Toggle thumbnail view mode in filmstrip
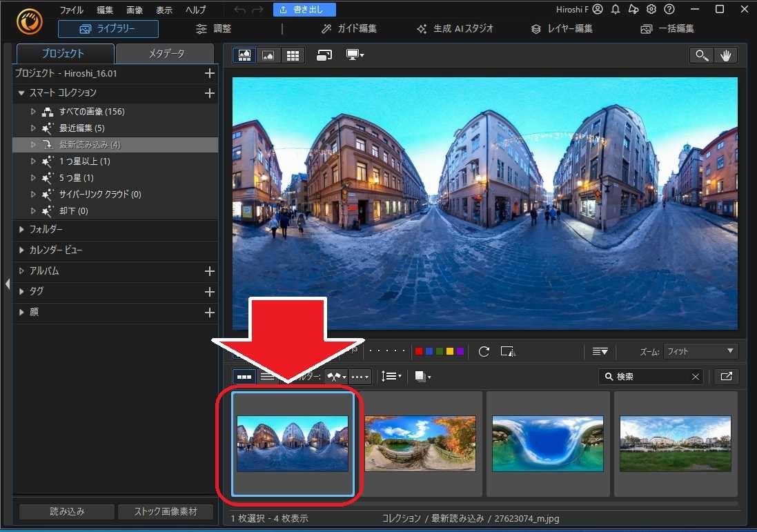The width and height of the screenshot is (757, 532). coord(244,376)
